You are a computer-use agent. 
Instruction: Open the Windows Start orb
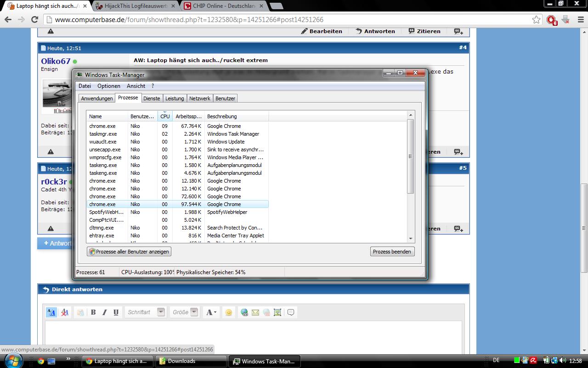pos(12,361)
